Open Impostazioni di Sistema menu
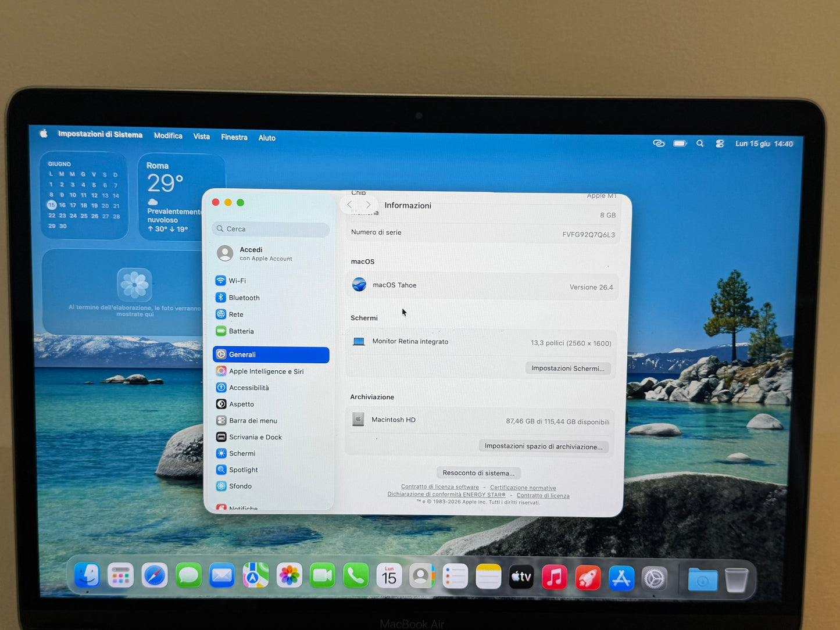This screenshot has height=630, width=840. pos(100,134)
